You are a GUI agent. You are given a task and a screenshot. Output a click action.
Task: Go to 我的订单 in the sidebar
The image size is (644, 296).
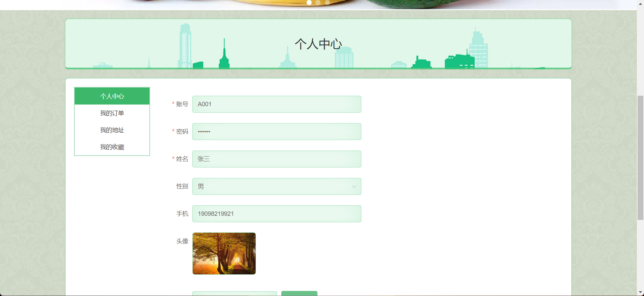click(x=112, y=113)
